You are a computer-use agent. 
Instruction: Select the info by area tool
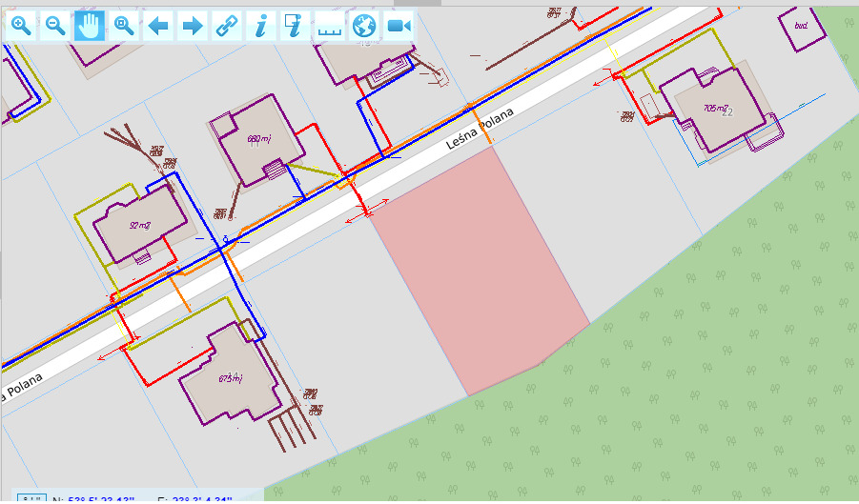295,26
